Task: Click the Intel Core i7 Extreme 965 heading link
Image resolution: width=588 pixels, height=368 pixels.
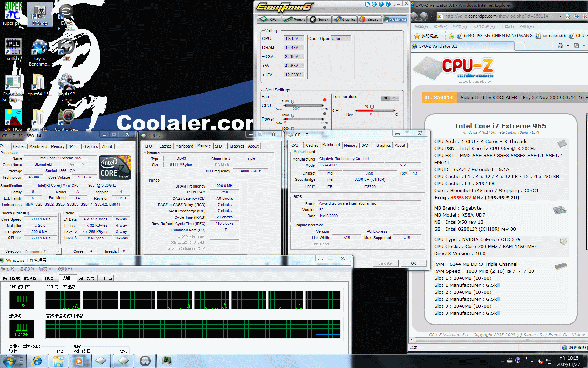Action: (x=500, y=126)
